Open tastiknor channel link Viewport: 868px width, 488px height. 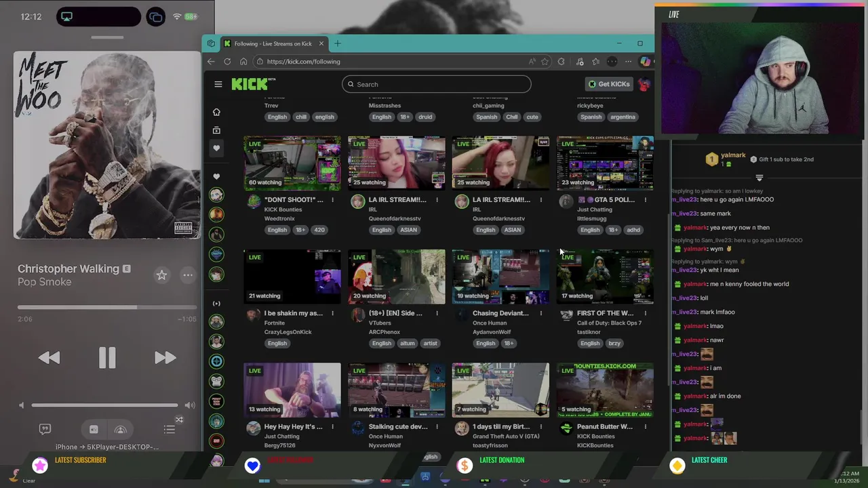(x=589, y=332)
